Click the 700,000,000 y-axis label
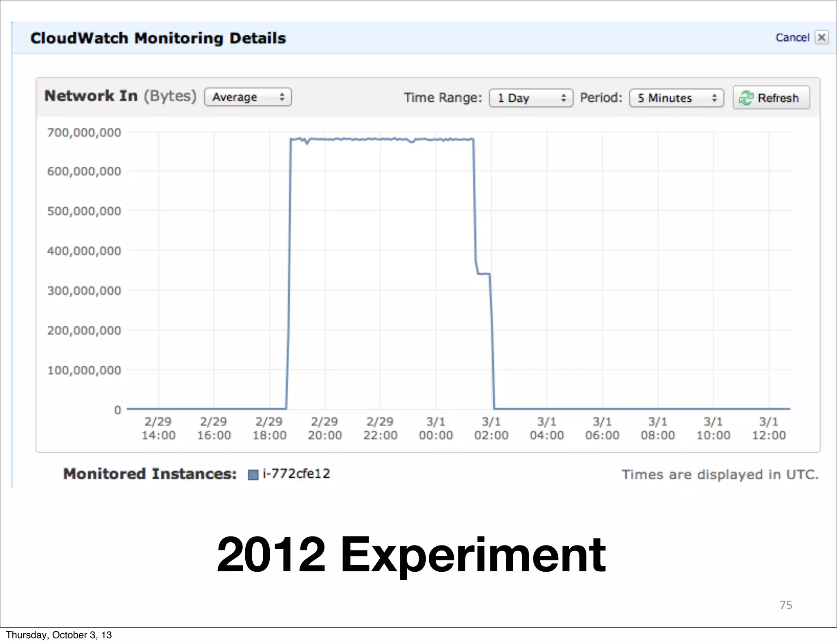Image resolution: width=837 pixels, height=644 pixels. click(x=84, y=132)
